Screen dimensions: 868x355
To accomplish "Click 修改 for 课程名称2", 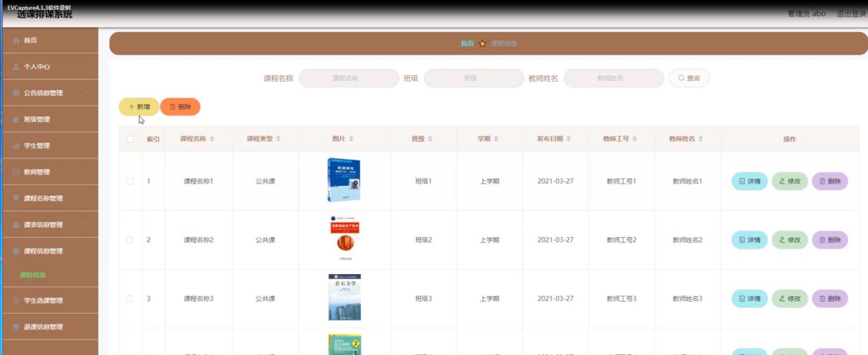I will point(789,240).
